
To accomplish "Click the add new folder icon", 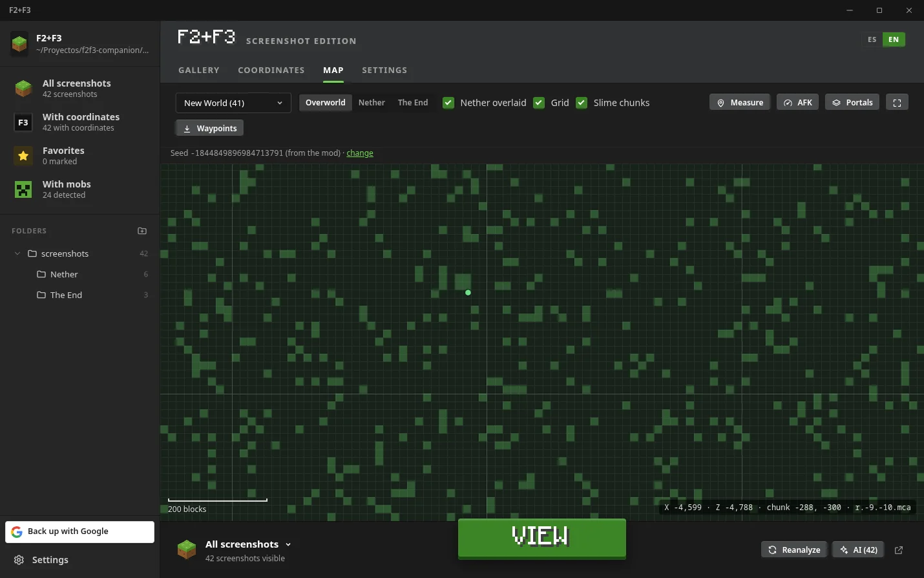I will coord(142,231).
